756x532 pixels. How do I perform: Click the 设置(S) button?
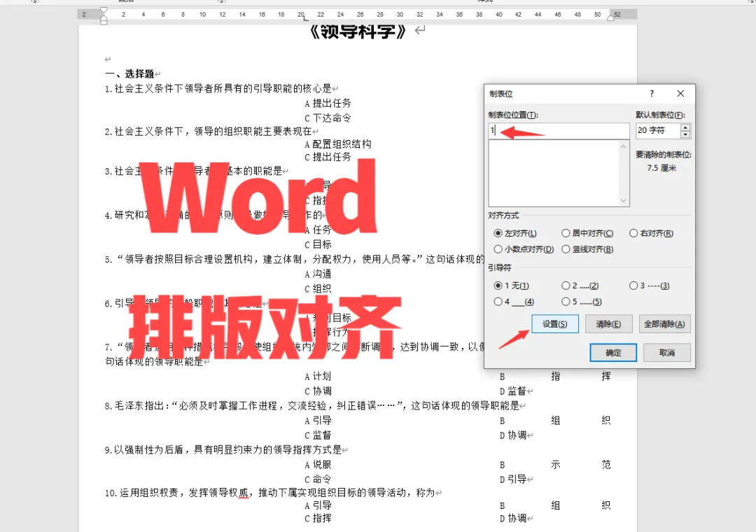[x=555, y=324]
